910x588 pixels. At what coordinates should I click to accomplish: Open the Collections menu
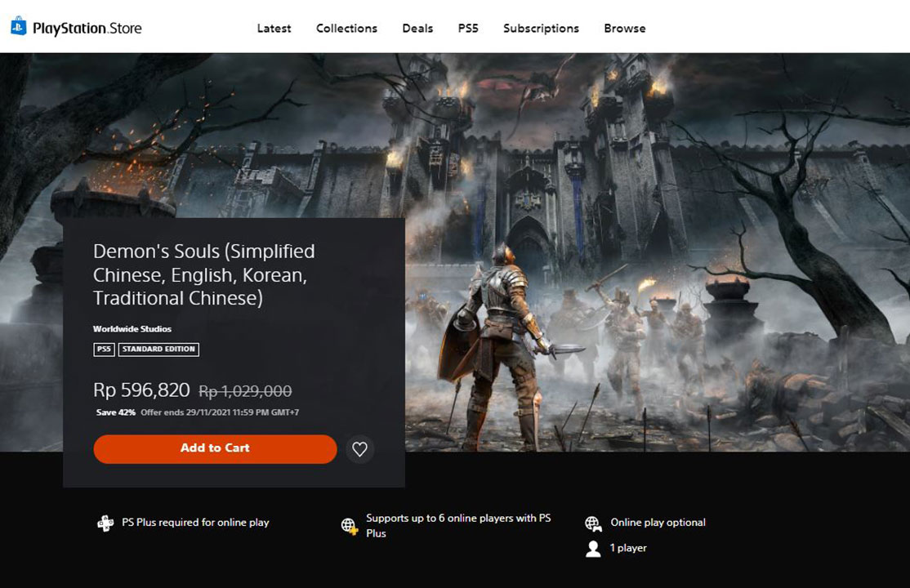pos(346,28)
